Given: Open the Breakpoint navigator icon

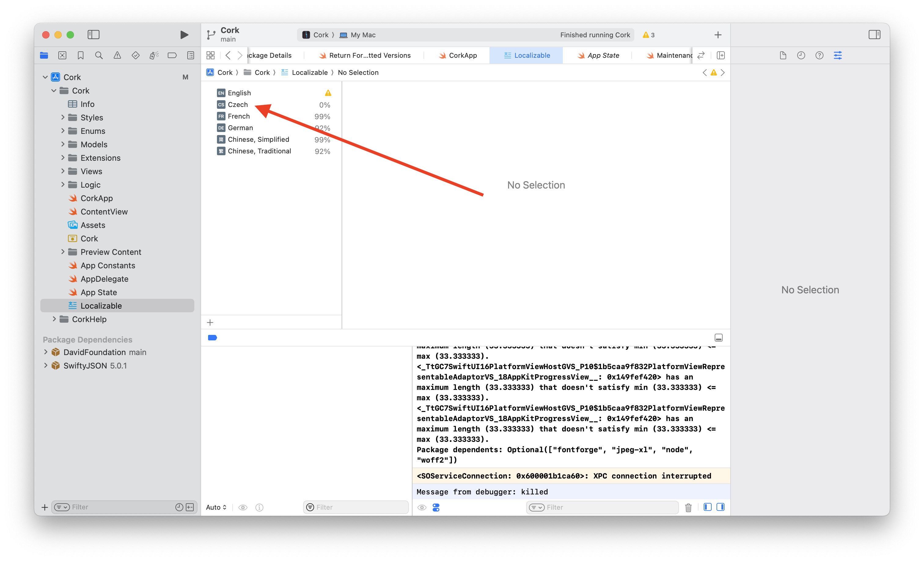Looking at the screenshot, I should click(172, 56).
